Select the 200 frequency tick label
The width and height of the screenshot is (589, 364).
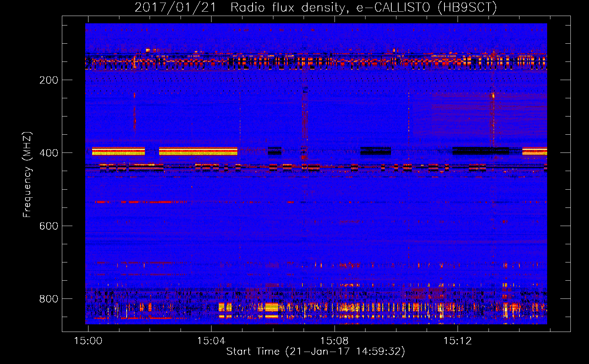click(49, 80)
